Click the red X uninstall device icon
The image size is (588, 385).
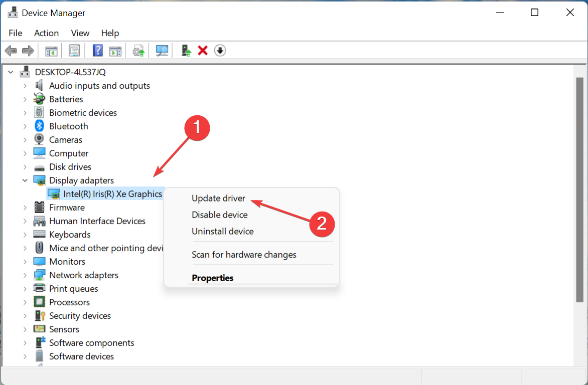click(x=203, y=51)
